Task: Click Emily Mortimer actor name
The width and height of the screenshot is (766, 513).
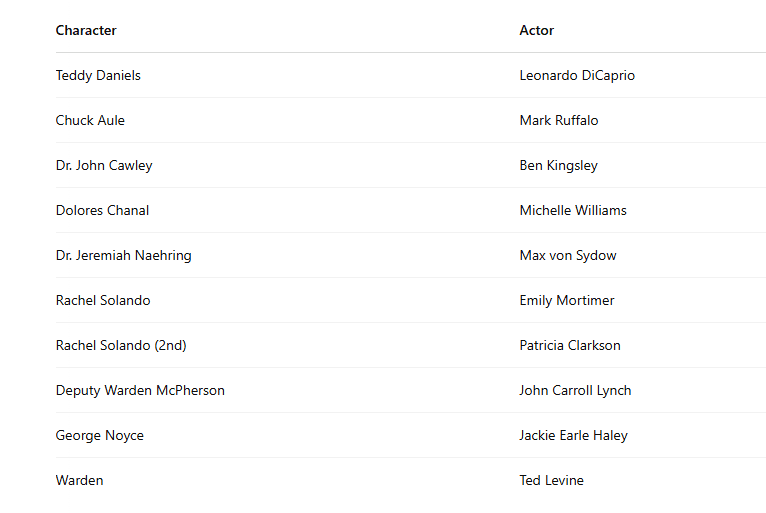Action: pyautogui.click(x=567, y=300)
